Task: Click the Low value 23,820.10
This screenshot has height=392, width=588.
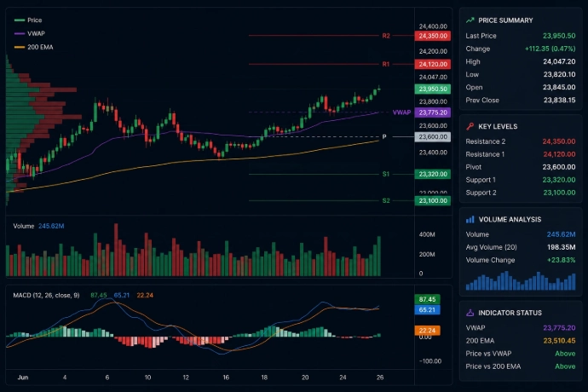Action: [x=559, y=74]
